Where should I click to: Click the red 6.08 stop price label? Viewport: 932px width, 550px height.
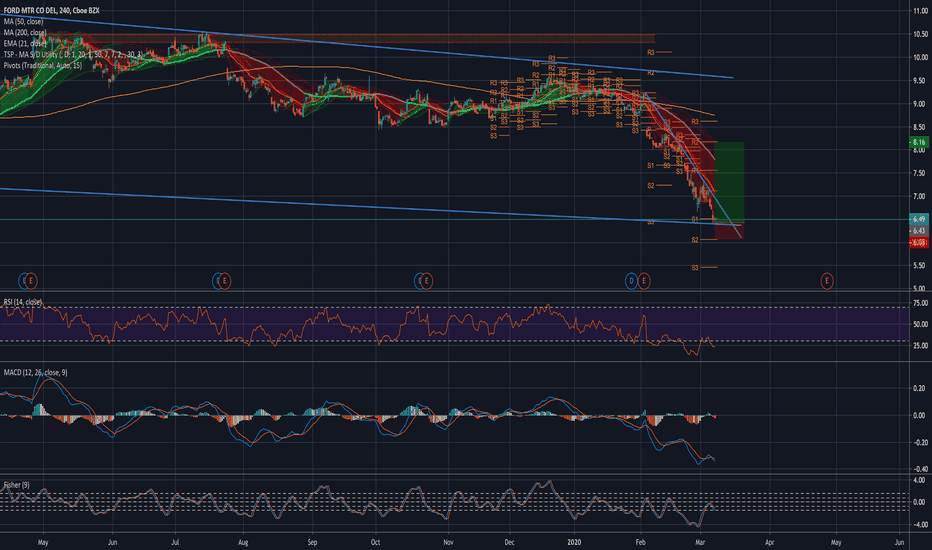pyautogui.click(x=919, y=242)
